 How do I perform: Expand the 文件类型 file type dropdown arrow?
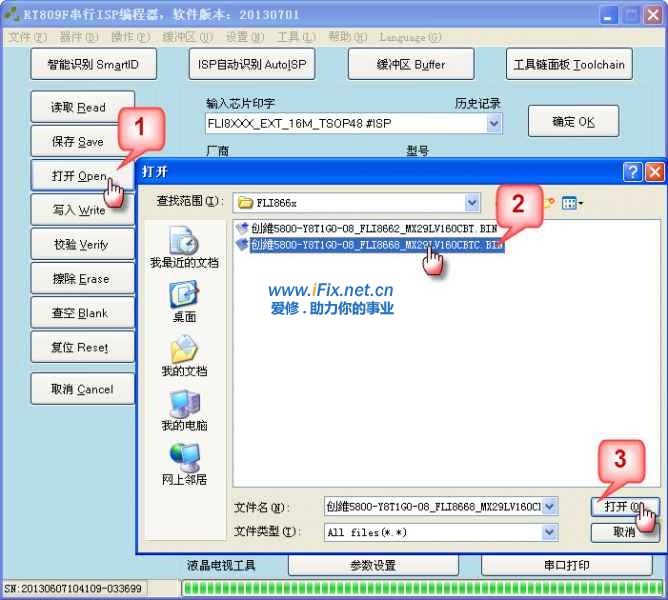(550, 532)
